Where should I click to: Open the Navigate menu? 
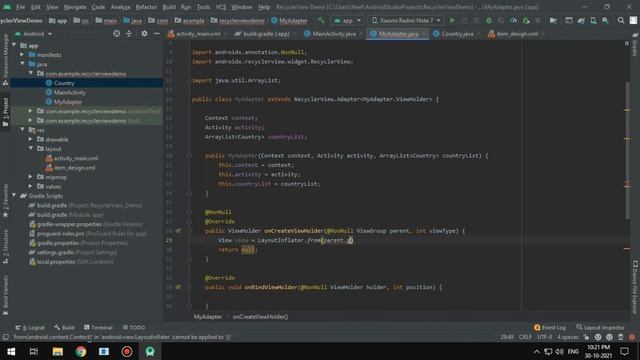click(75, 7)
